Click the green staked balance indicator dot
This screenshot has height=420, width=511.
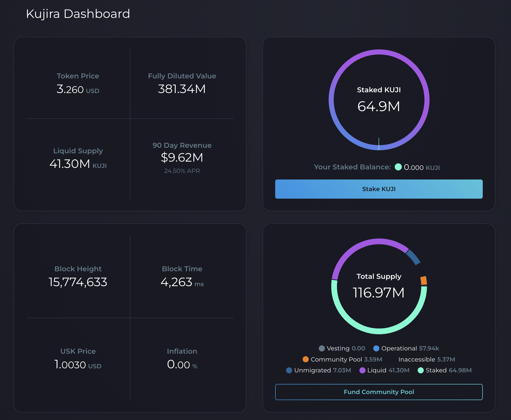(x=398, y=167)
